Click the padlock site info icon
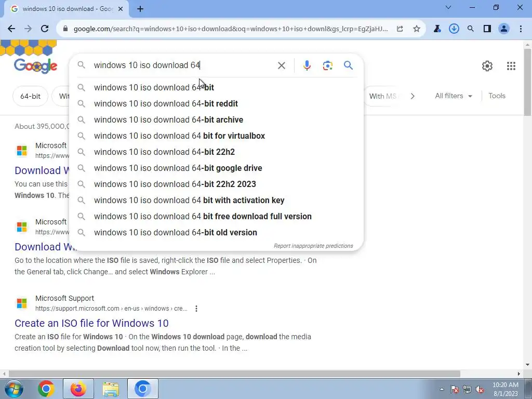This screenshot has height=399, width=532. click(x=65, y=29)
